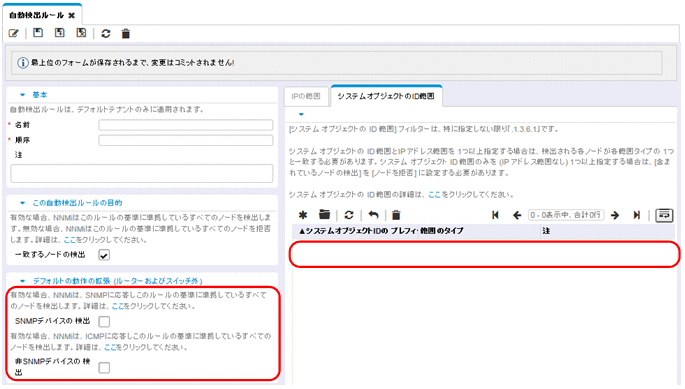
Task: Click the 名前 input field
Action: pyautogui.click(x=186, y=125)
